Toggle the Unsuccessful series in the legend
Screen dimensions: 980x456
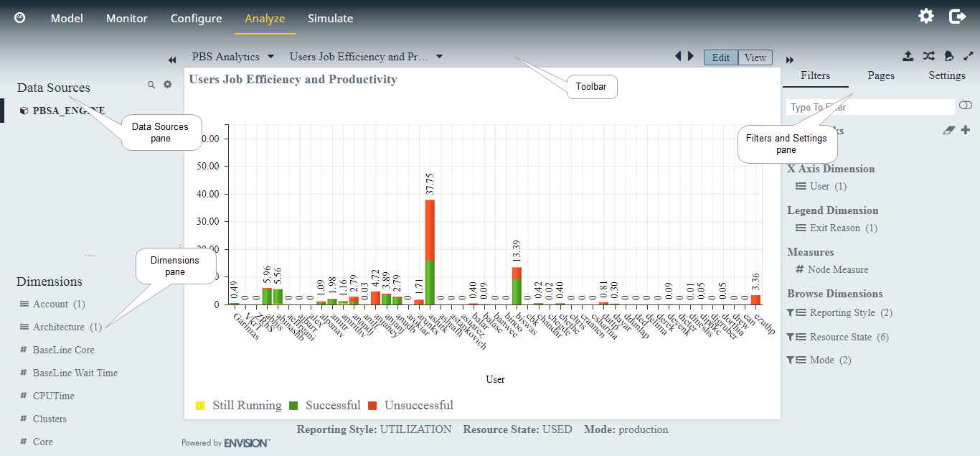[x=418, y=406]
